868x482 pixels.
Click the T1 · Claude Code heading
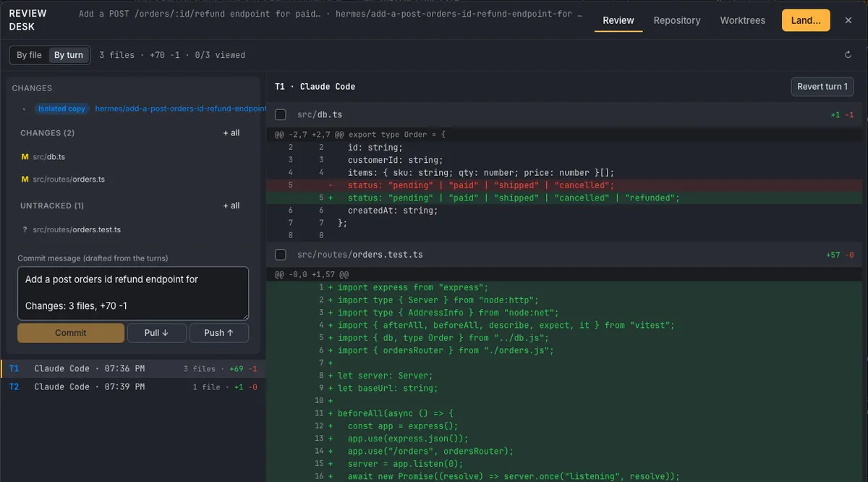click(x=315, y=86)
